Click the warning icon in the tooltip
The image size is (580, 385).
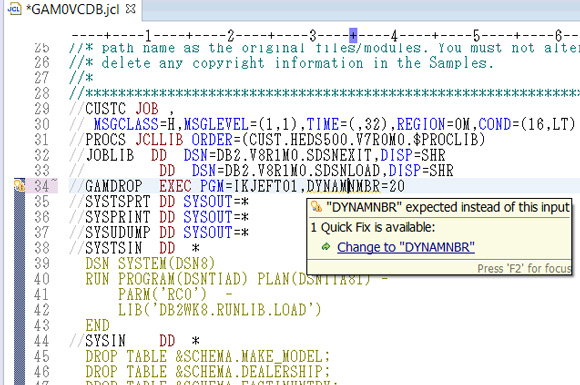(x=316, y=207)
